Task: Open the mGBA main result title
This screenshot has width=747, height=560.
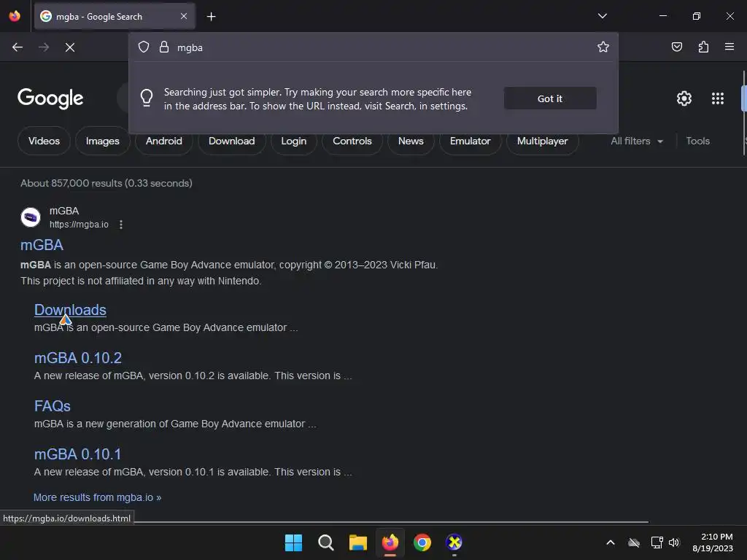Action: (42, 245)
